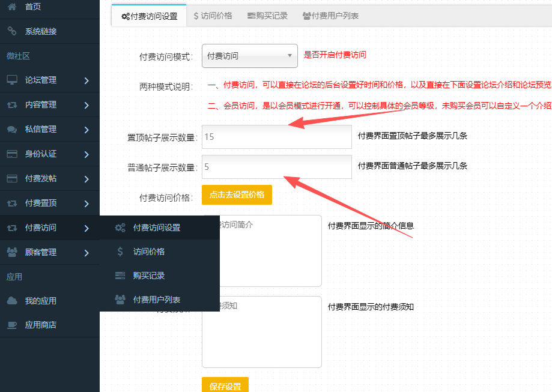Open the 付费用户列表 tab
Screen dimensions: 552x392
(x=330, y=16)
